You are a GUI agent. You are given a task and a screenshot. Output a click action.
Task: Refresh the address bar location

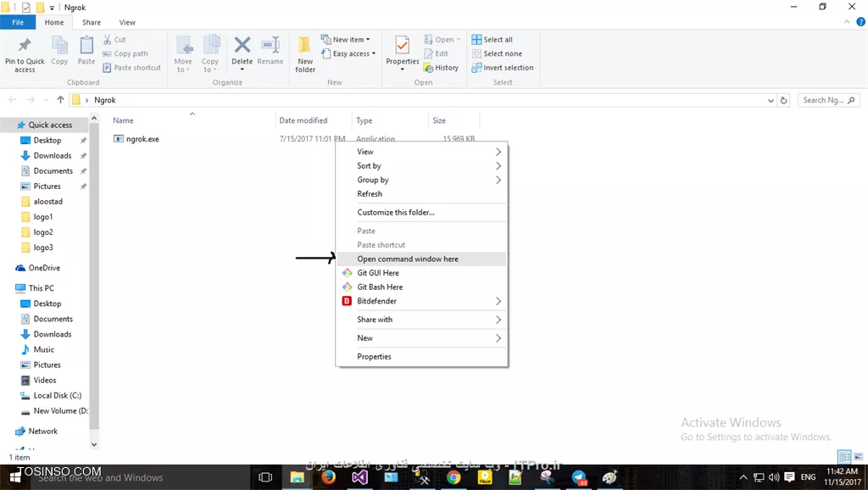click(783, 100)
